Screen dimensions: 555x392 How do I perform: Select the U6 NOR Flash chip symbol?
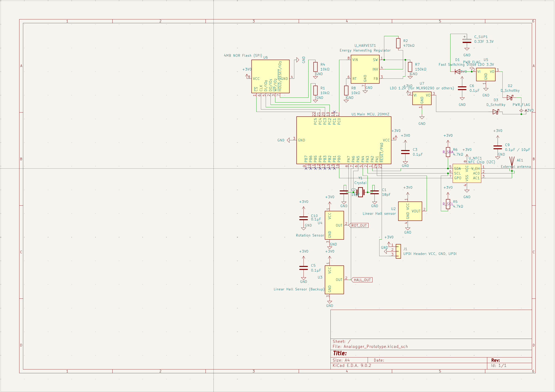pos(270,76)
